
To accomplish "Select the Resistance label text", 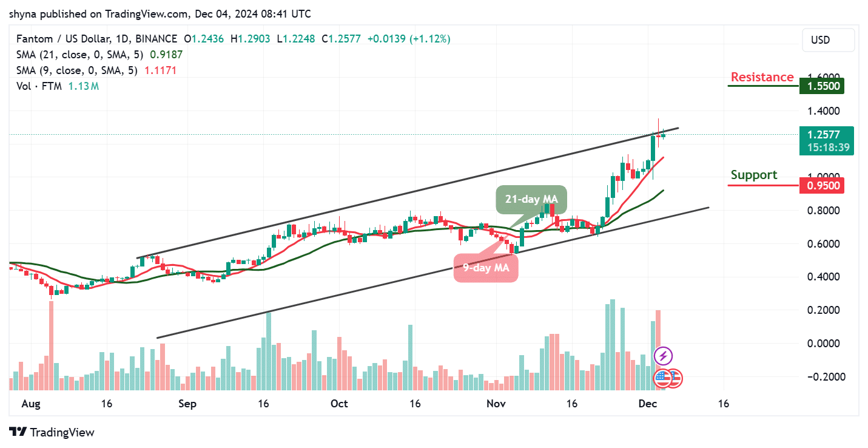I will click(x=762, y=77).
